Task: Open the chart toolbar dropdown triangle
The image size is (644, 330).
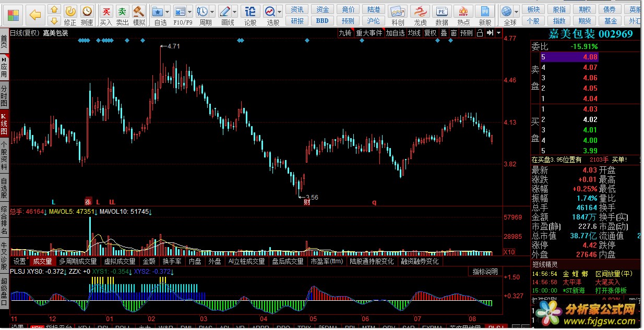Action: point(498,32)
